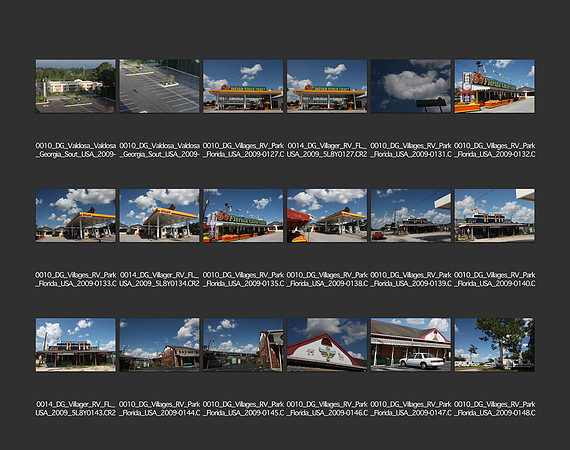The height and width of the screenshot is (450, 570).
Task: Select the pine tree and RVs thumbnail 0148
Action: coord(495,345)
